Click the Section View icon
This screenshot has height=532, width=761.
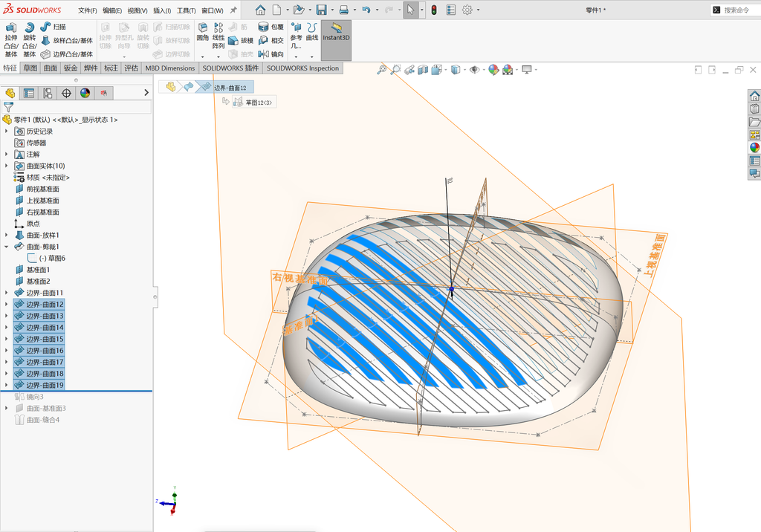[423, 70]
